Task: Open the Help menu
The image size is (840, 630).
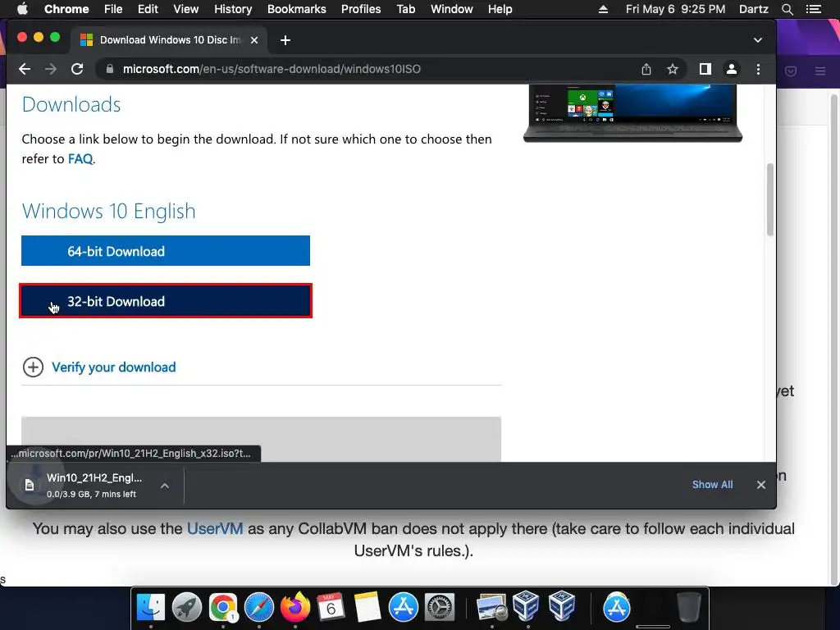Action: pos(500,9)
